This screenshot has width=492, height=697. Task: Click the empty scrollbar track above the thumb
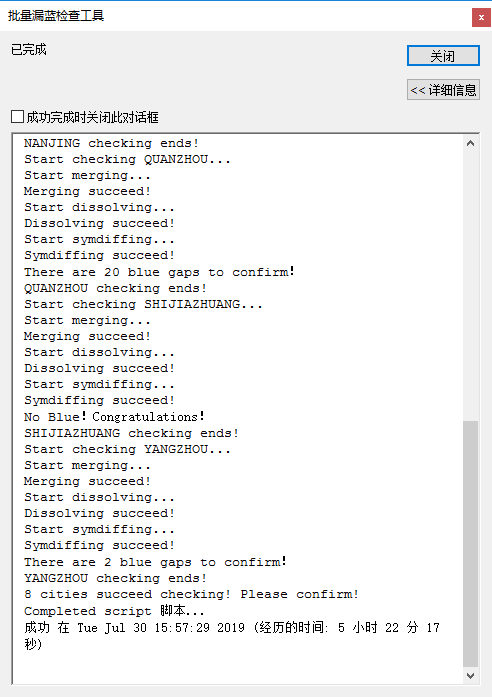pos(470,285)
